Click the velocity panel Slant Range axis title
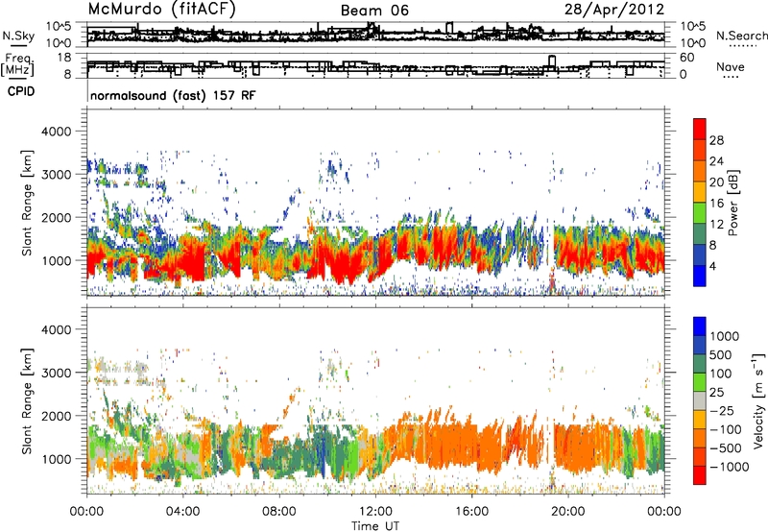768x532 pixels. point(27,400)
